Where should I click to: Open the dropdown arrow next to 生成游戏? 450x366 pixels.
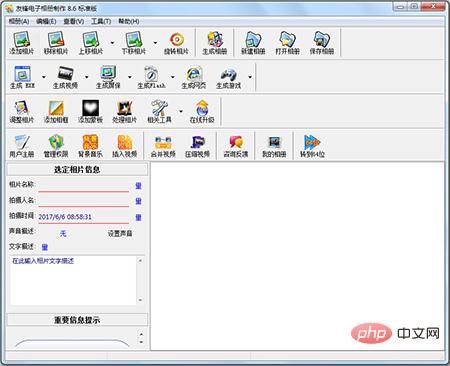250,77
